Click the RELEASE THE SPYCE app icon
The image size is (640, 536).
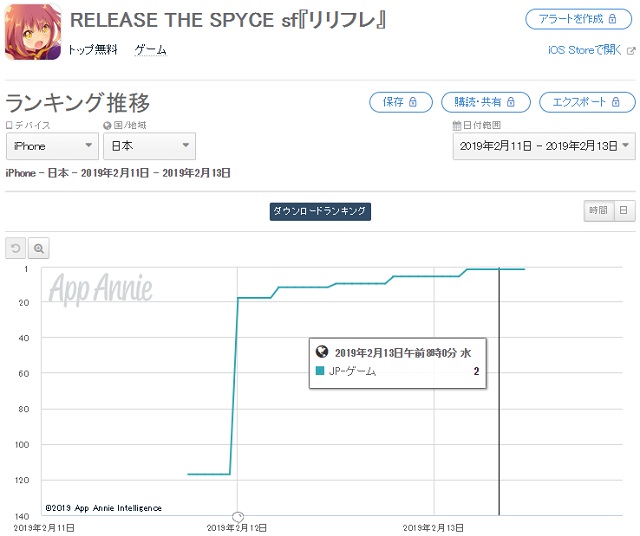tap(33, 32)
